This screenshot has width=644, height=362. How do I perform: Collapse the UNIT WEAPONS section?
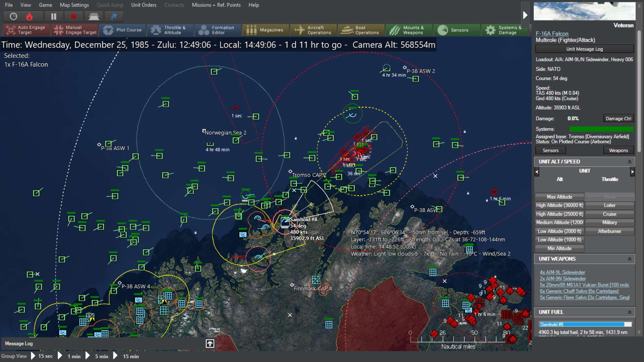click(630, 259)
